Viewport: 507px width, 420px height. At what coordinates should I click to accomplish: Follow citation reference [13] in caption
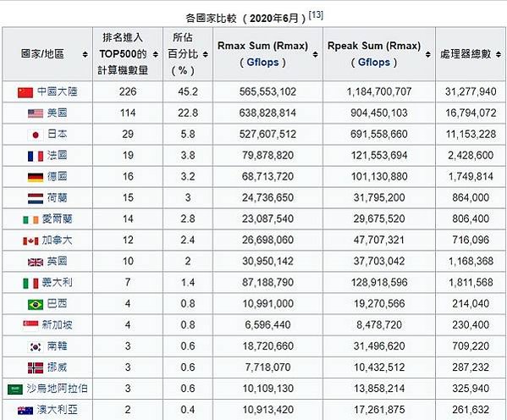click(x=316, y=14)
